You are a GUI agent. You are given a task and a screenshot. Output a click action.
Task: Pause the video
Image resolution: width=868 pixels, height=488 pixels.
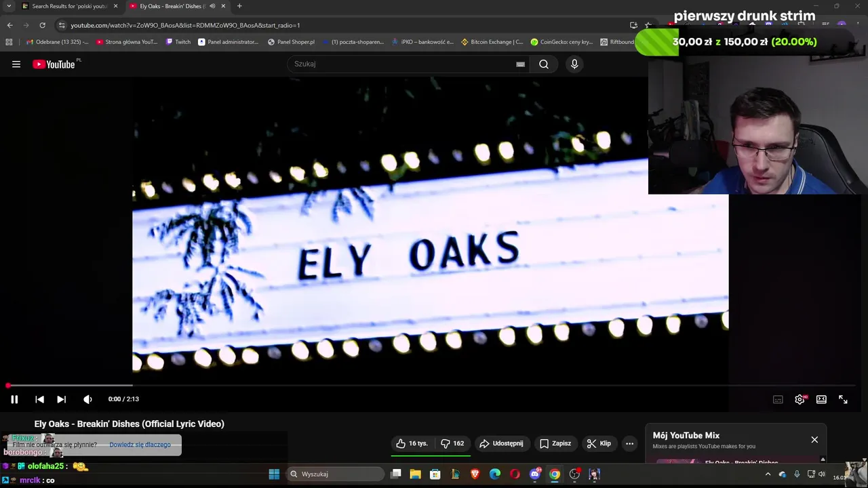14,399
